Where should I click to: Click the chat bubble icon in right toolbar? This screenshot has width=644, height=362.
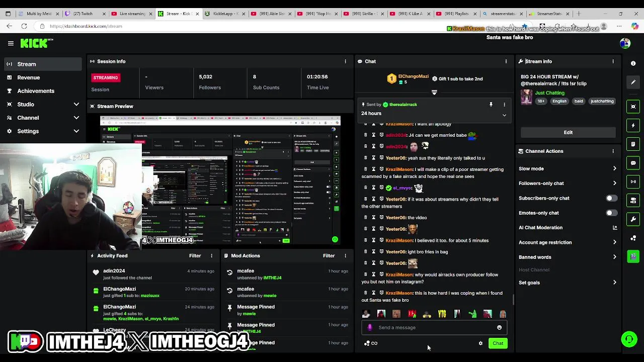[633, 163]
